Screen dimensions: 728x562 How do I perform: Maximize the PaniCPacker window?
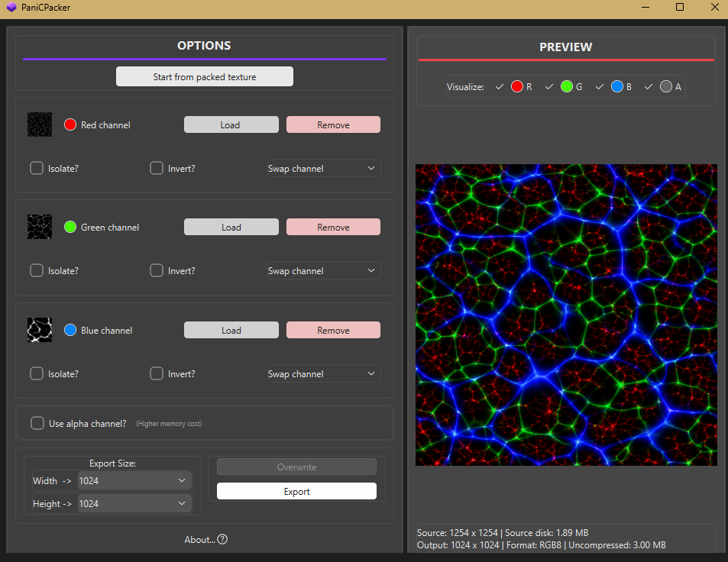coord(680,7)
